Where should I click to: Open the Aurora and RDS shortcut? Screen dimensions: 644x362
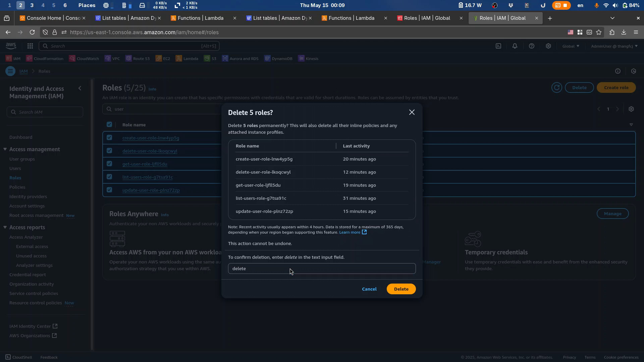coord(240,59)
